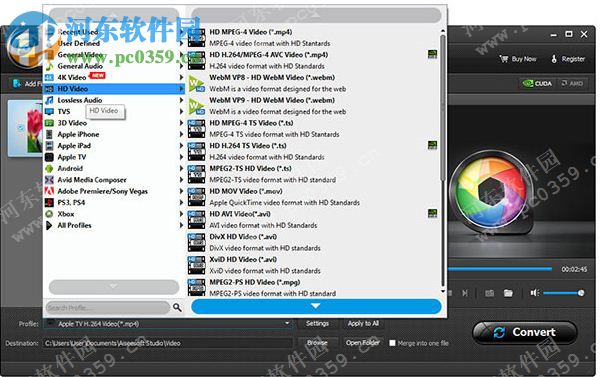Expand the Apple iPad submenu arrow
This screenshot has width=602, height=377.
pyautogui.click(x=181, y=146)
